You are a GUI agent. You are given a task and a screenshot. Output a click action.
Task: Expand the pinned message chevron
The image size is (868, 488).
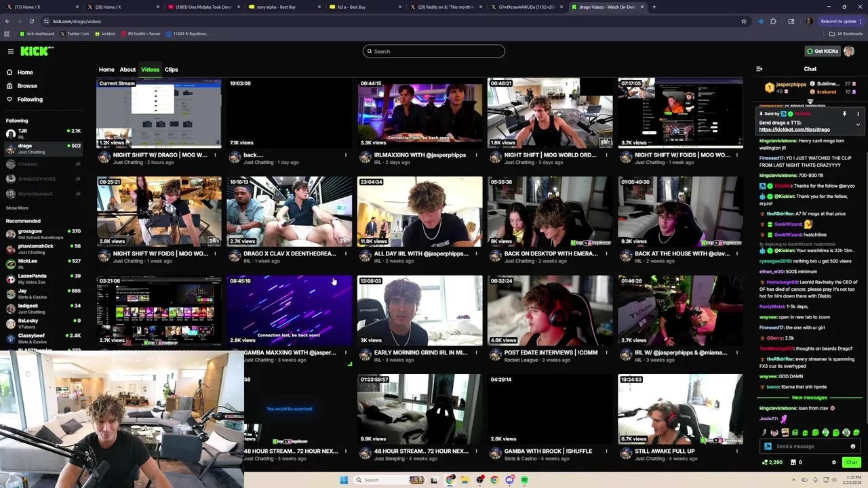858,125
